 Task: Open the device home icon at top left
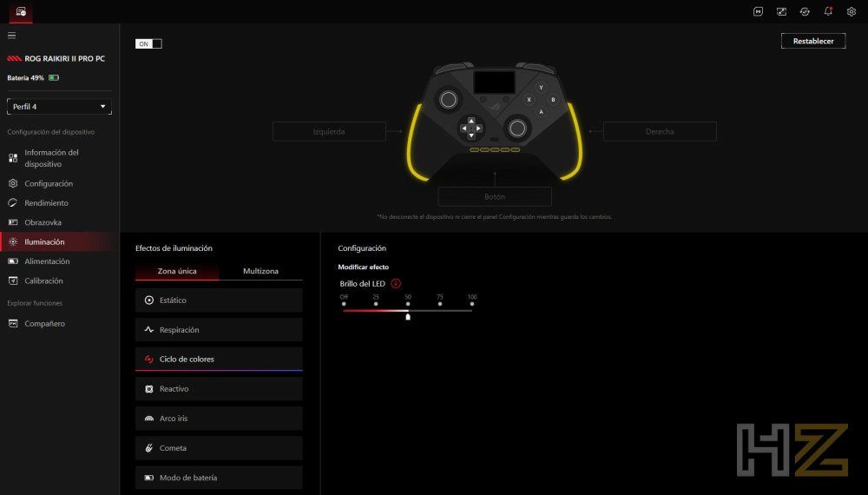[x=21, y=11]
